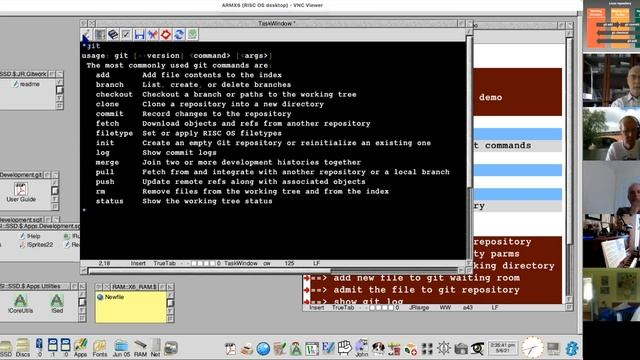Click the ship's wheel settings icon on iconbar
This screenshot has height=360, width=640.
pos(444,349)
